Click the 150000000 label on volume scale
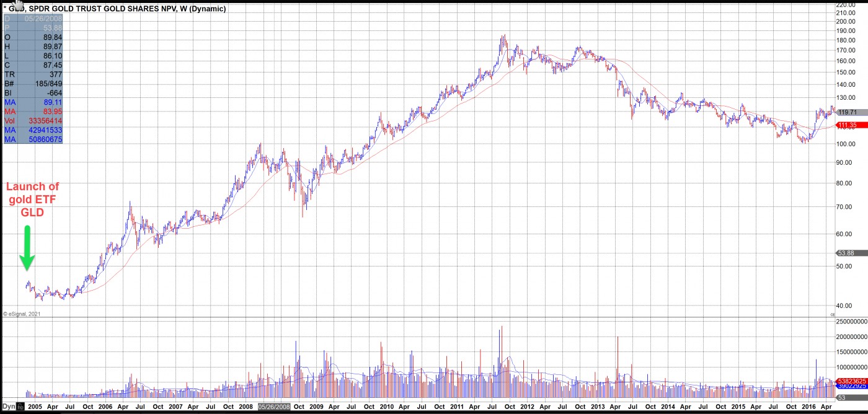 point(852,353)
